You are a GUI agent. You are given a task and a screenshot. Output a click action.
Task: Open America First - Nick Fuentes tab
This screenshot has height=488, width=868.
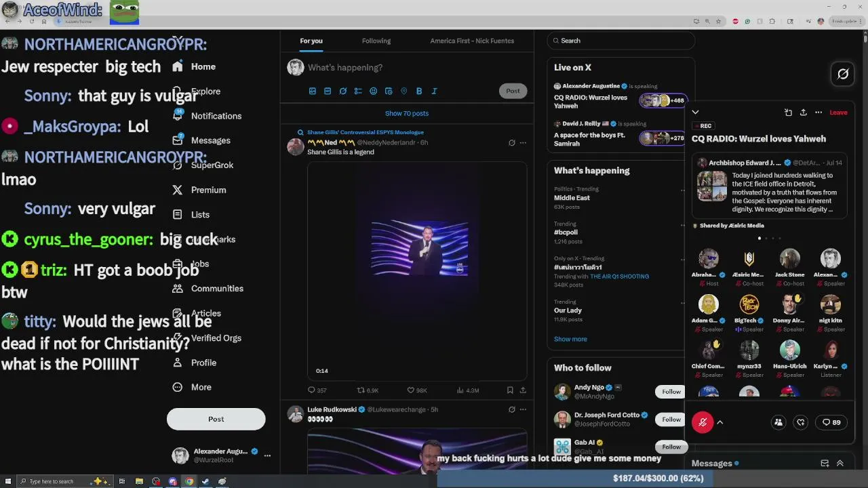tap(472, 41)
